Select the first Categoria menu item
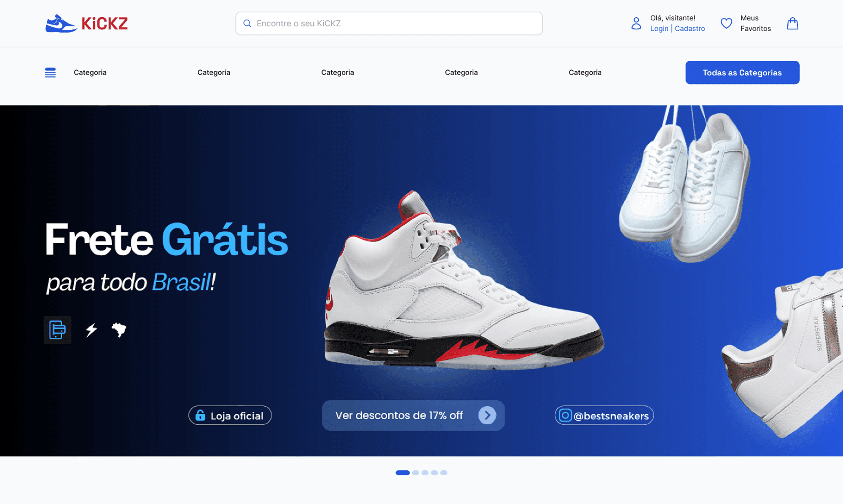 pos(90,72)
